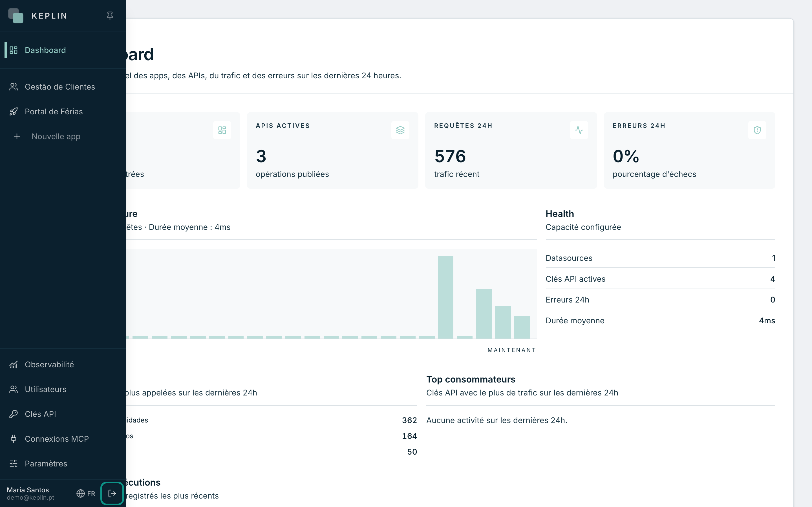The height and width of the screenshot is (507, 812).
Task: Click the Paramètres sliders icon
Action: [x=14, y=464]
